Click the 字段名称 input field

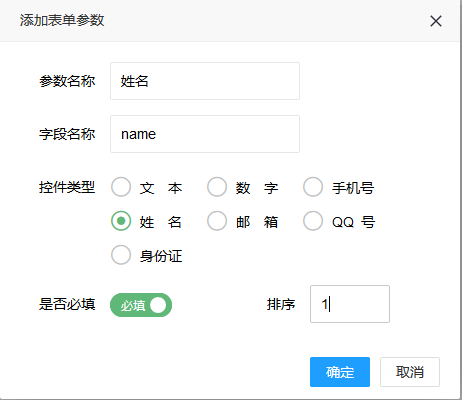205,134
